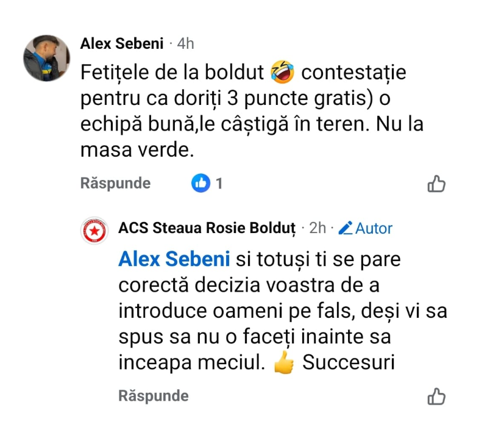Click the yellow thumbs-up emoji before Succesuri
The image size is (504, 424).
(283, 363)
